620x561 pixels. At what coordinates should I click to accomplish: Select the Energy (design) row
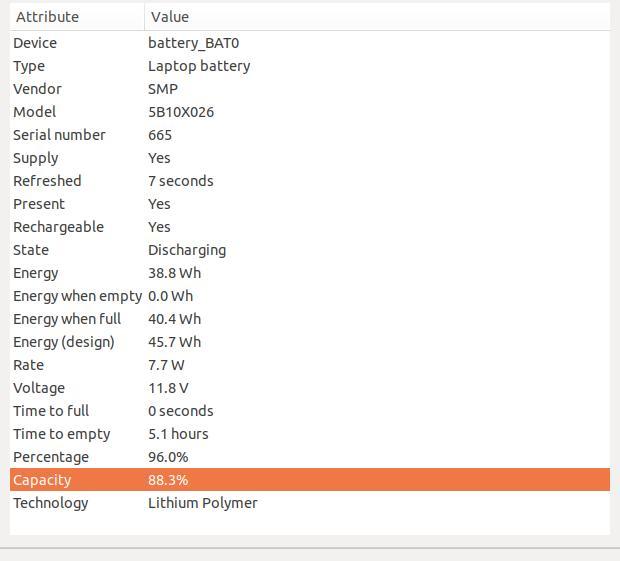(310, 342)
